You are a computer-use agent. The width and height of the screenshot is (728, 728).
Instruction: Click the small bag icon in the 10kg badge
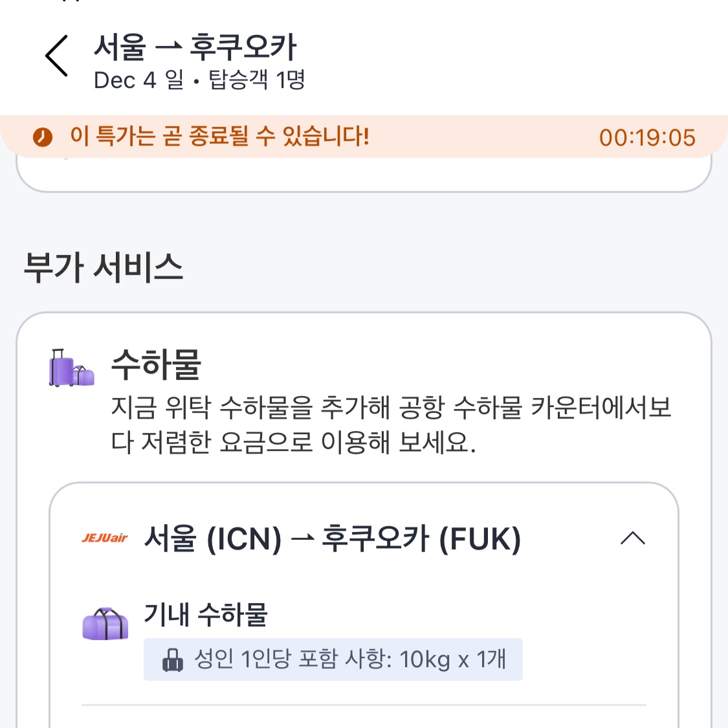(x=172, y=660)
